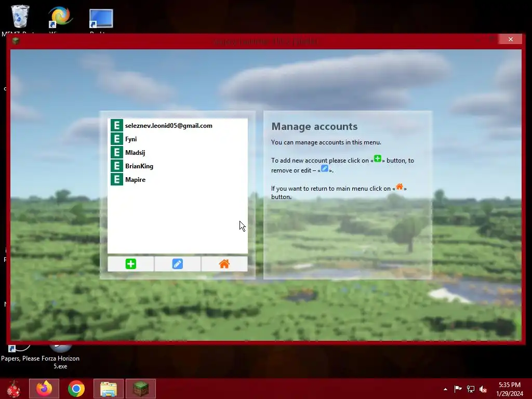532x399 pixels.
Task: Select the Fyni account
Action: click(x=178, y=139)
